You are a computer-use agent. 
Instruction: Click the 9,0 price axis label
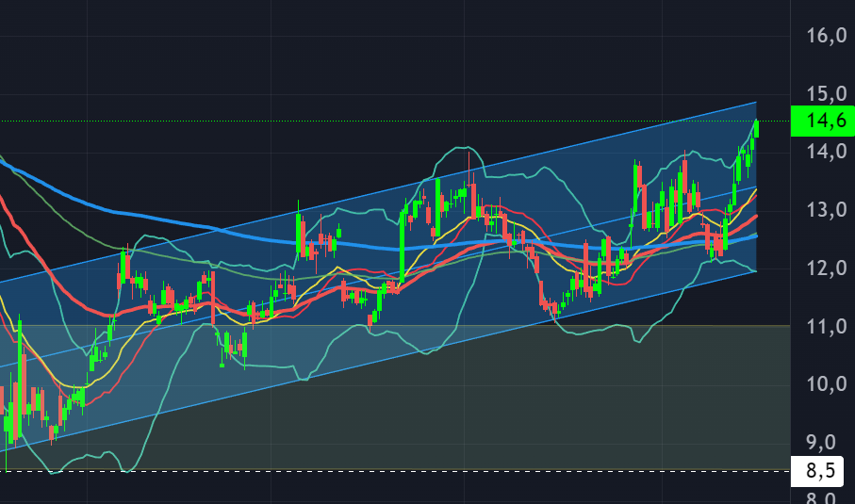click(x=826, y=443)
